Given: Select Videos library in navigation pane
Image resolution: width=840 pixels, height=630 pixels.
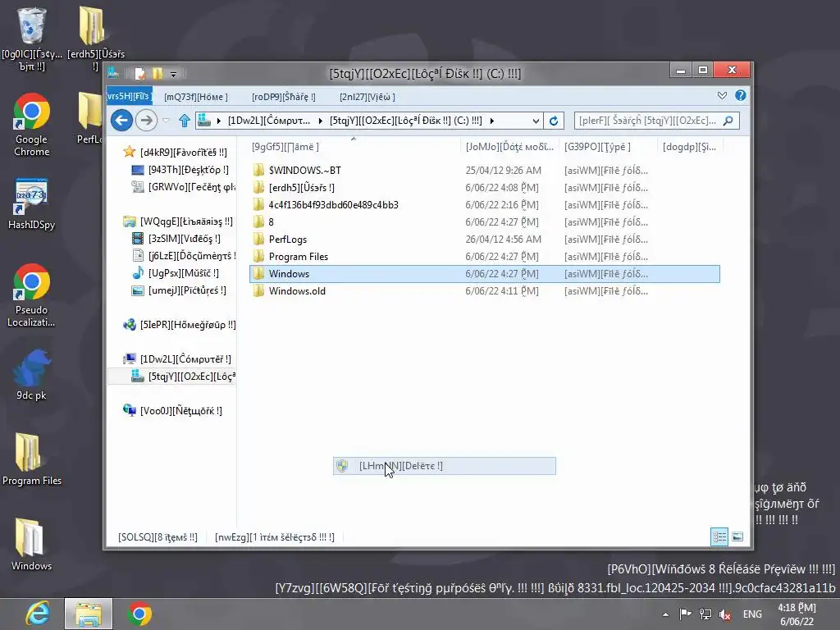Looking at the screenshot, I should click(176, 239).
